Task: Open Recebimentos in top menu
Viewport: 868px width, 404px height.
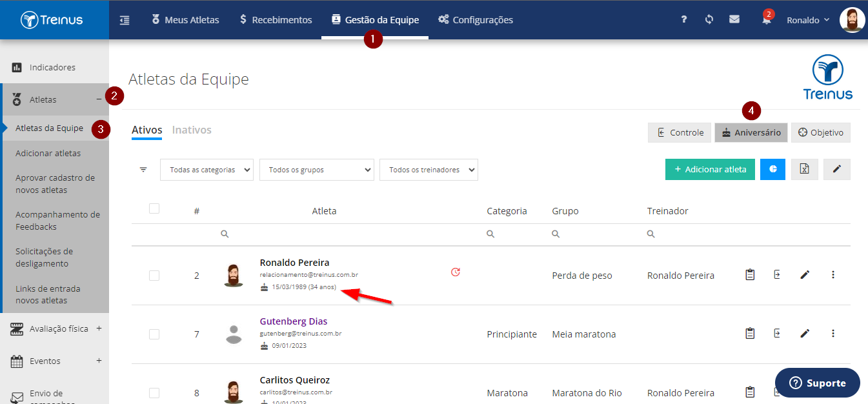Action: pos(276,20)
